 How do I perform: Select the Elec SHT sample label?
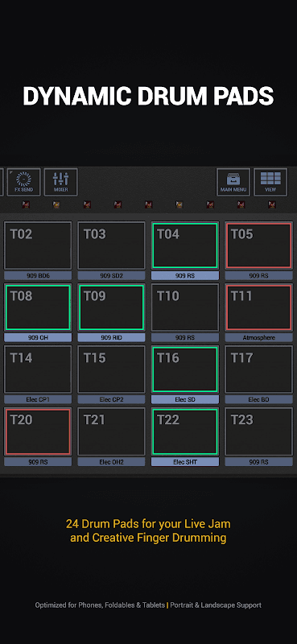[x=185, y=461]
